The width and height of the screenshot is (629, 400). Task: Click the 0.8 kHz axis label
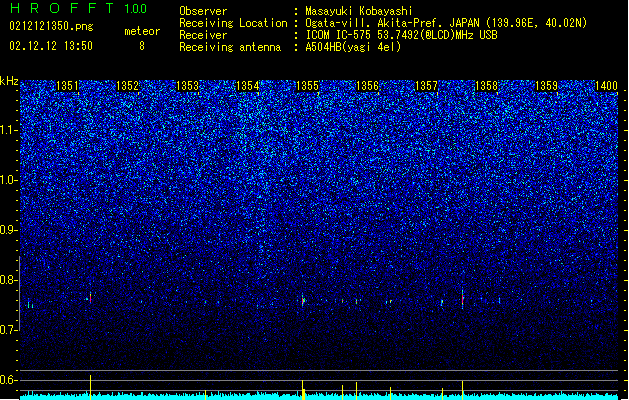[x=9, y=280]
